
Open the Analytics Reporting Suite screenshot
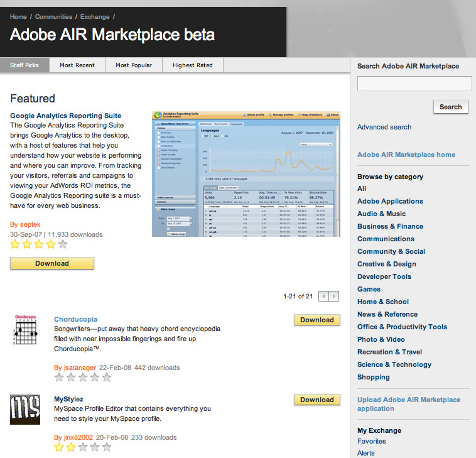[246, 174]
